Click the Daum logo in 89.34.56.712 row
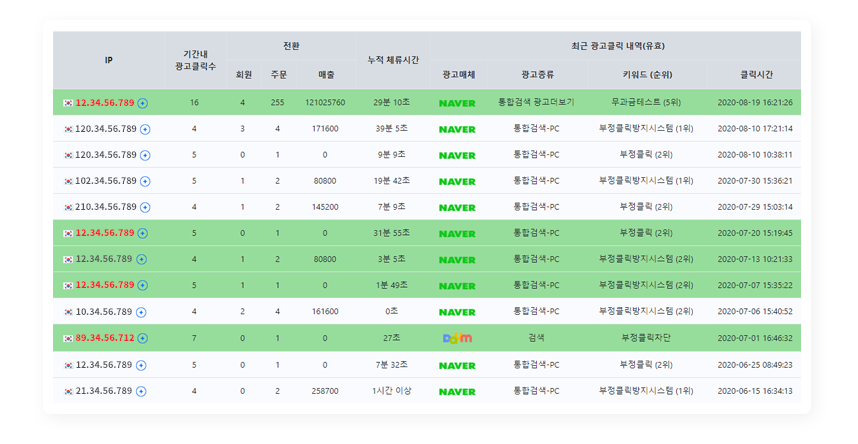This screenshot has height=444, width=858. 457,338
